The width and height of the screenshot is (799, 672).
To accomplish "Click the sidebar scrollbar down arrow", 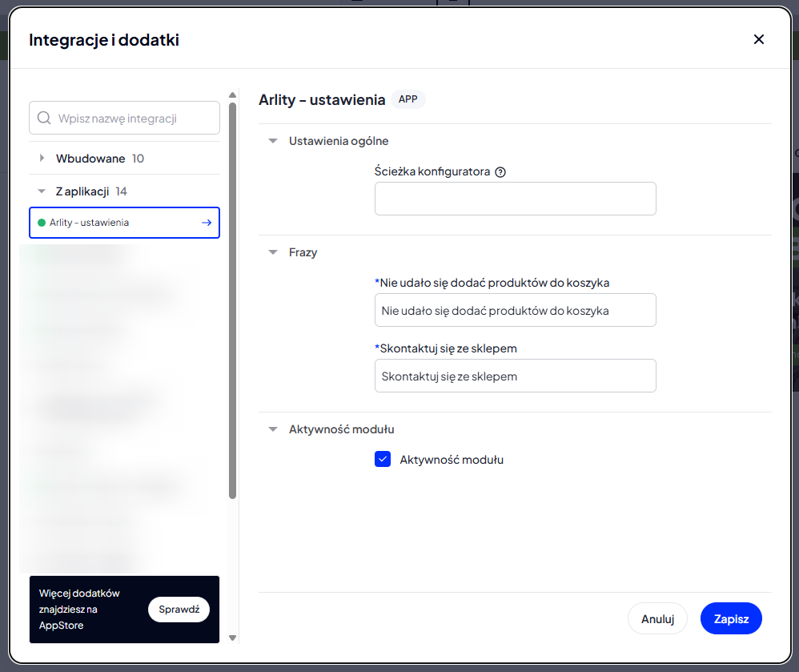I will click(x=233, y=638).
